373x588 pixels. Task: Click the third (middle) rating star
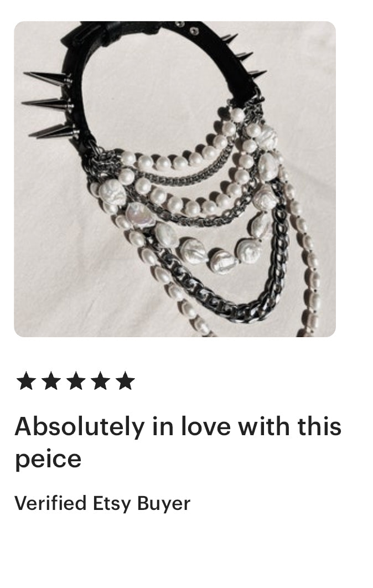tap(76, 381)
